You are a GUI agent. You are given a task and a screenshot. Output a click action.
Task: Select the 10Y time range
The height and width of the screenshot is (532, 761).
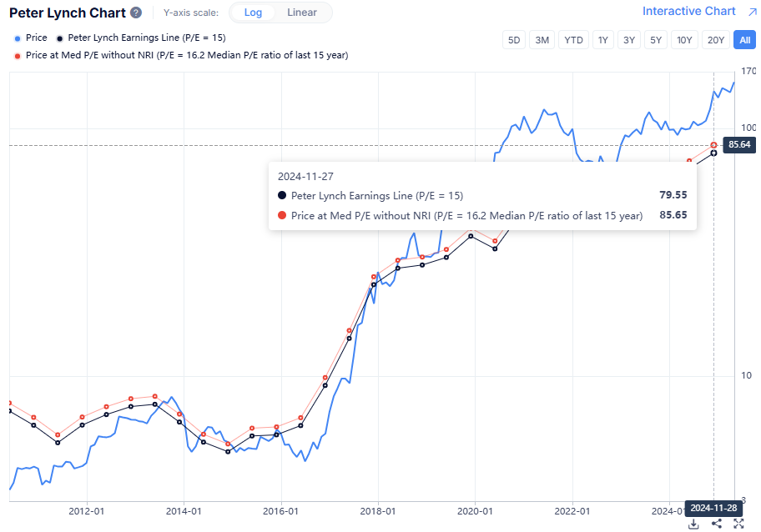(x=684, y=40)
